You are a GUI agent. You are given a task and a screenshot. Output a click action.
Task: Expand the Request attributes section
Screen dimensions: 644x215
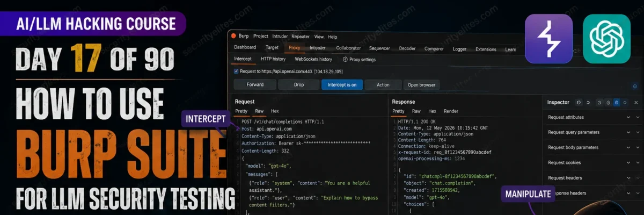pos(592,117)
